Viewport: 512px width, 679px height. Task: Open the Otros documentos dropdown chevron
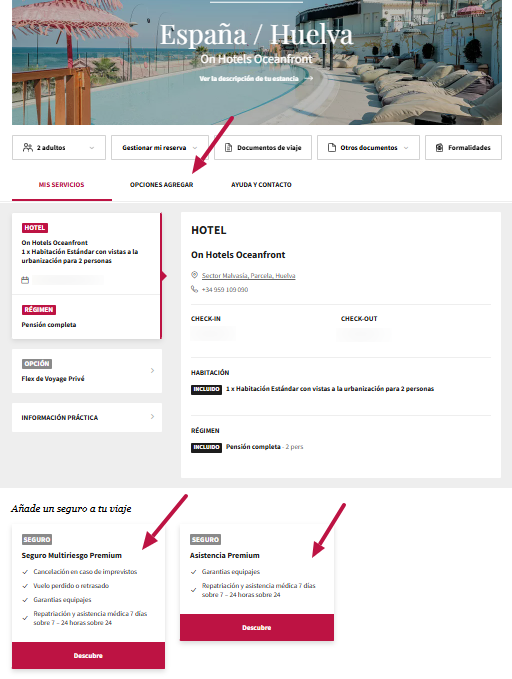click(406, 148)
